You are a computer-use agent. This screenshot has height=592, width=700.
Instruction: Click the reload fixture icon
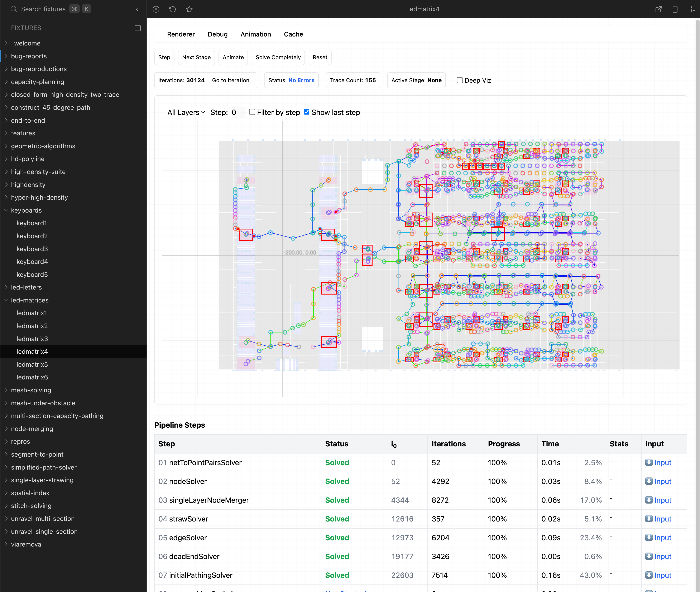pos(172,9)
